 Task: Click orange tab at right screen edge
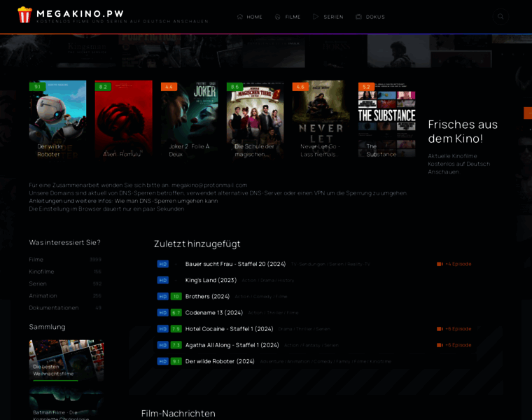click(x=528, y=113)
